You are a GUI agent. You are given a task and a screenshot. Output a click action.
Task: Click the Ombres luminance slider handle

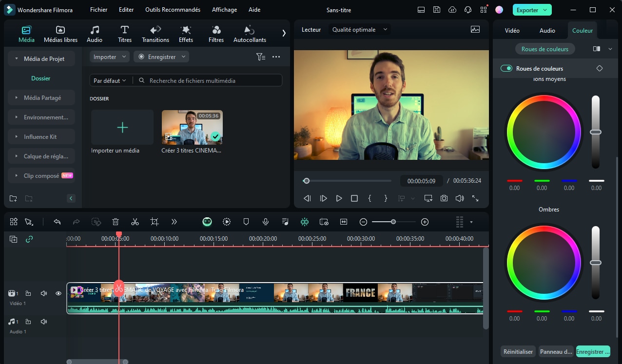coord(596,263)
